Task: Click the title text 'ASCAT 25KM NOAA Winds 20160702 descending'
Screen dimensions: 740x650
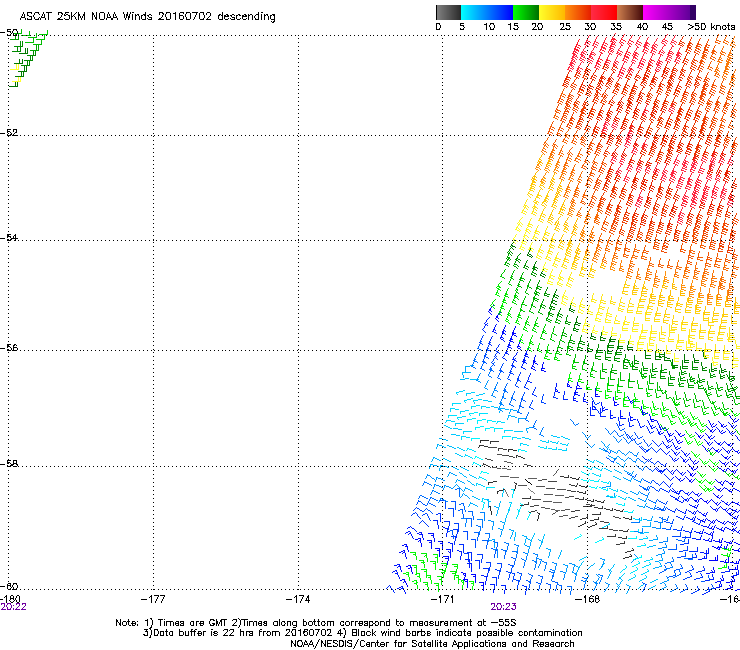Action: tap(147, 17)
